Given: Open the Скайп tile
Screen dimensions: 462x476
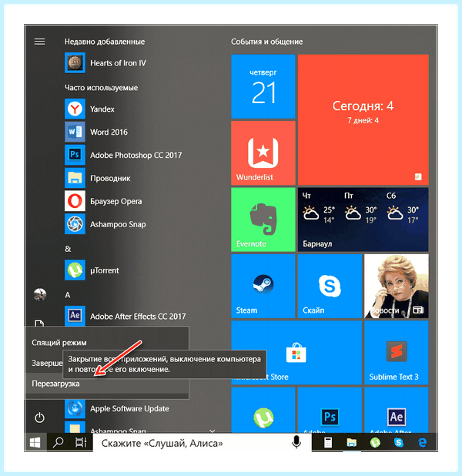Looking at the screenshot, I should click(330, 286).
